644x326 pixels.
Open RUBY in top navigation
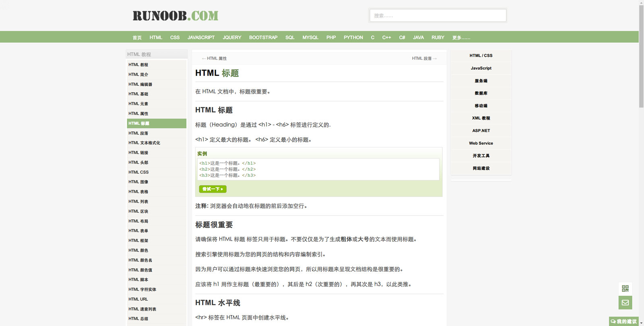438,37
